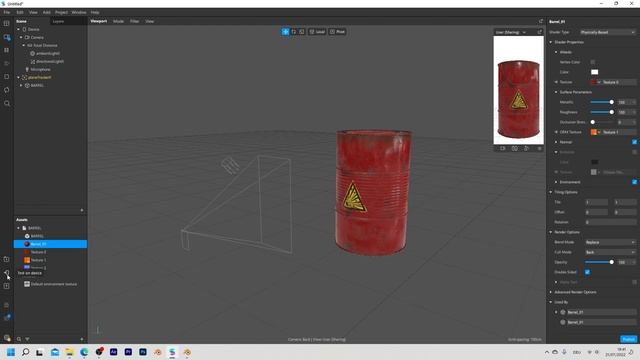Image resolution: width=640 pixels, height=360 pixels.
Task: Expand the BARREL object in Scene tree
Action: 21,85
